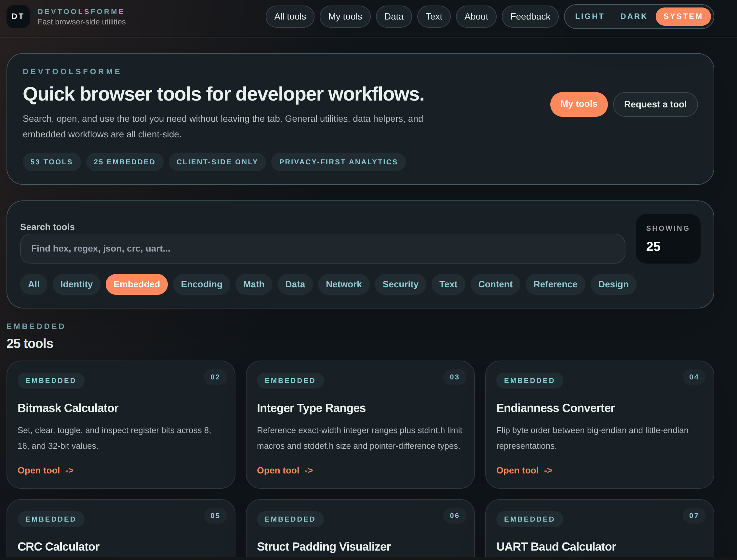Open the About page

pyautogui.click(x=476, y=16)
